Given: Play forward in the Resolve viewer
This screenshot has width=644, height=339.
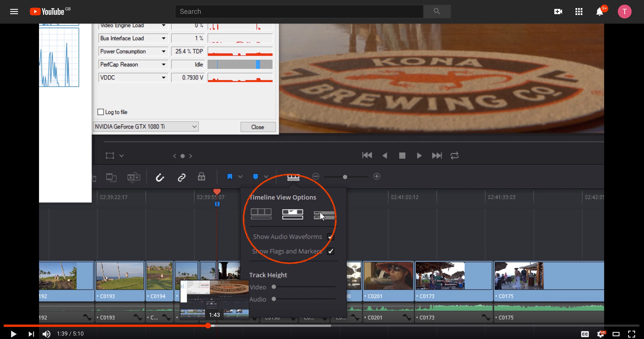Looking at the screenshot, I should click(x=419, y=156).
